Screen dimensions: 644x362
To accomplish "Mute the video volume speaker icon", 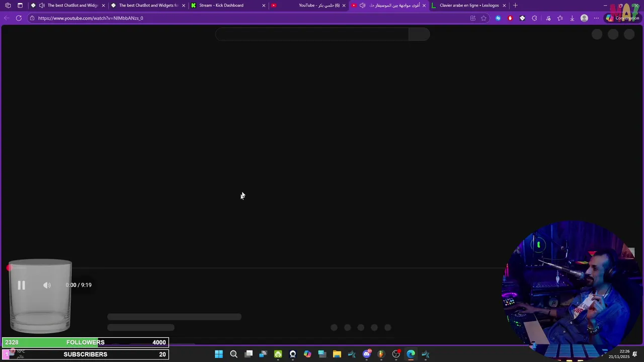I will (47, 285).
